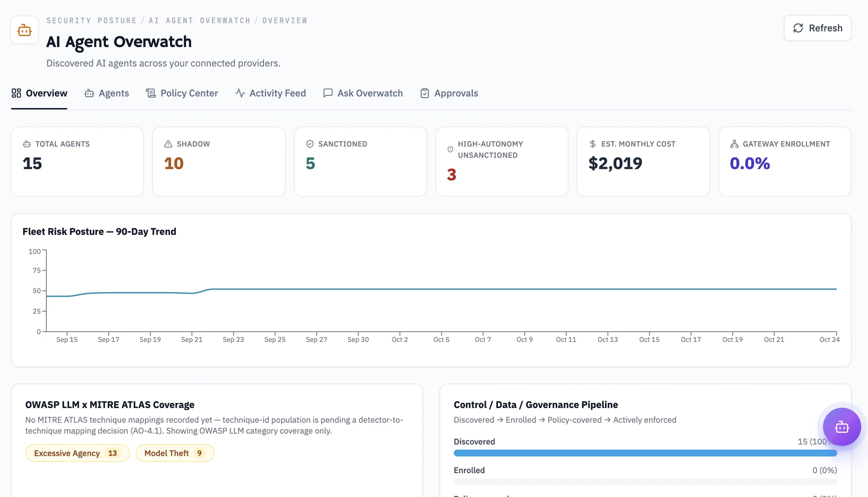Go to the Activity Feed tab
868x497 pixels.
[270, 93]
